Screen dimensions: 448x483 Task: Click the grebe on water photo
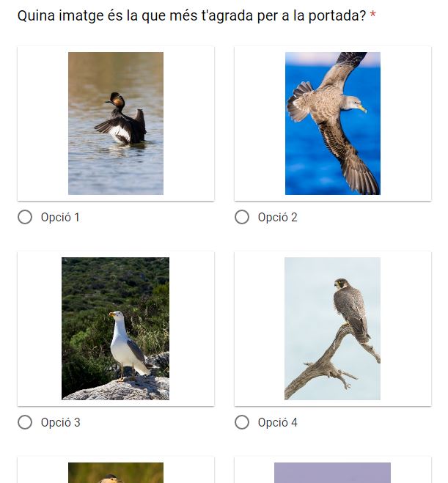[116, 123]
